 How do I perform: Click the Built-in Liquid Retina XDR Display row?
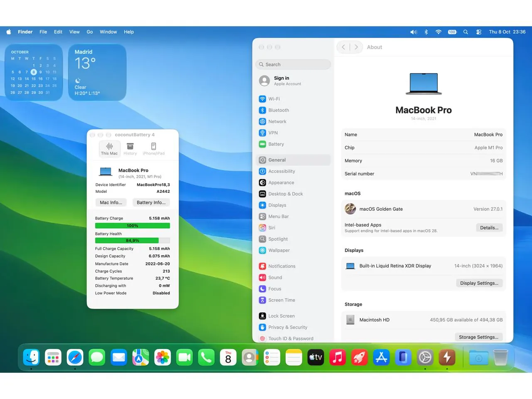pos(424,266)
